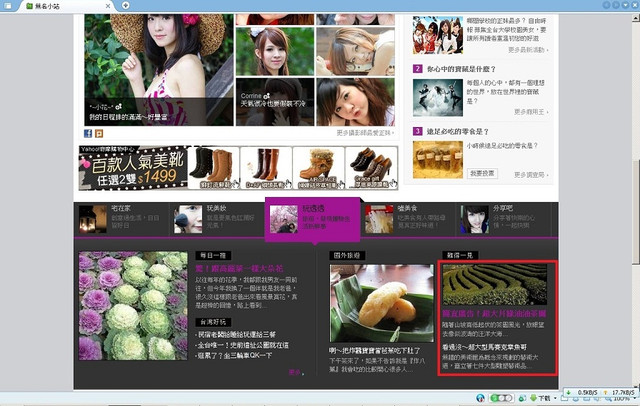Open the purple flower headline article link
Image resolution: width=640 pixels, height=406 pixels.
239,268
